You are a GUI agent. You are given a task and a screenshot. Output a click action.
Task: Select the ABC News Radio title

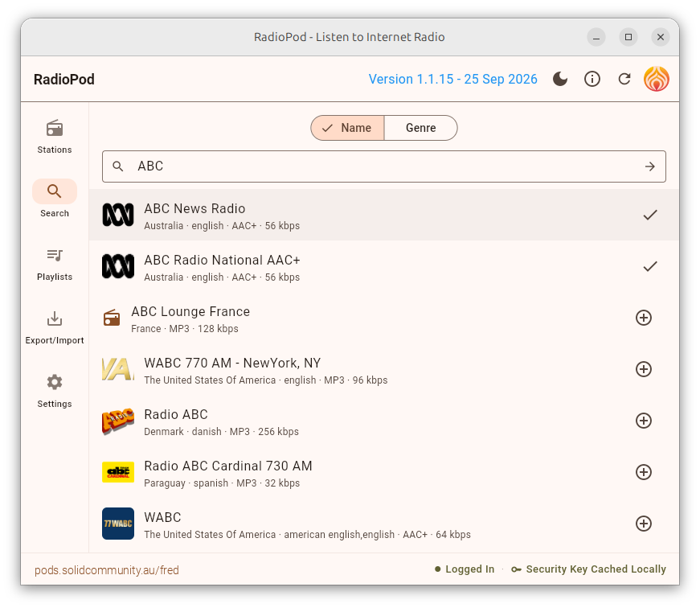[194, 208]
